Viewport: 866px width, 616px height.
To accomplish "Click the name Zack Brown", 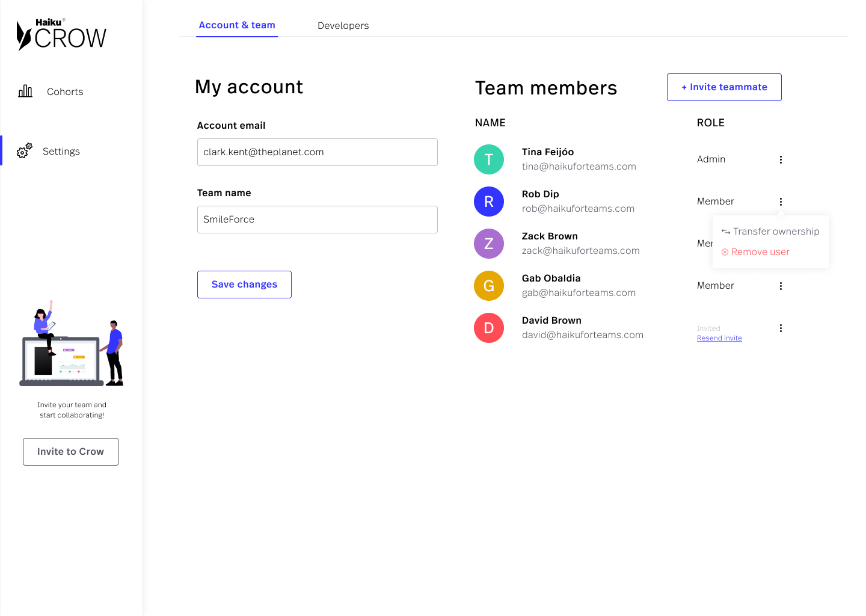I will (x=550, y=236).
